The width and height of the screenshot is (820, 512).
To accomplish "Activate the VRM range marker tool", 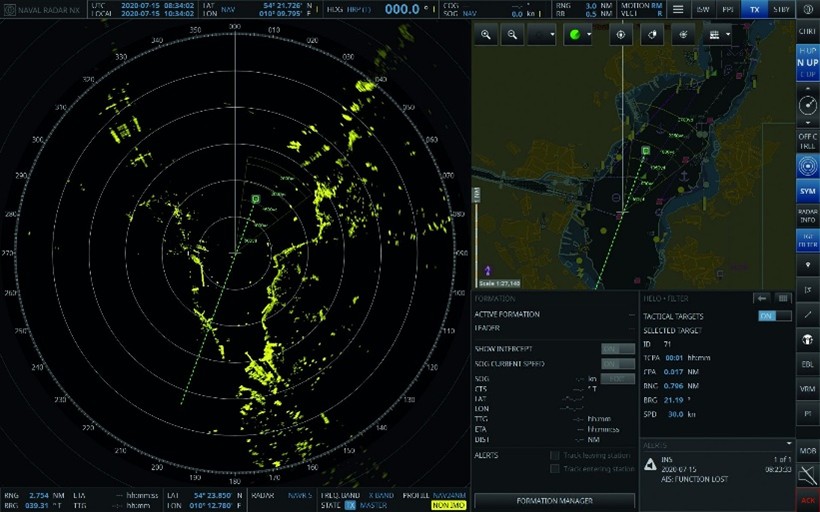I will point(807,388).
